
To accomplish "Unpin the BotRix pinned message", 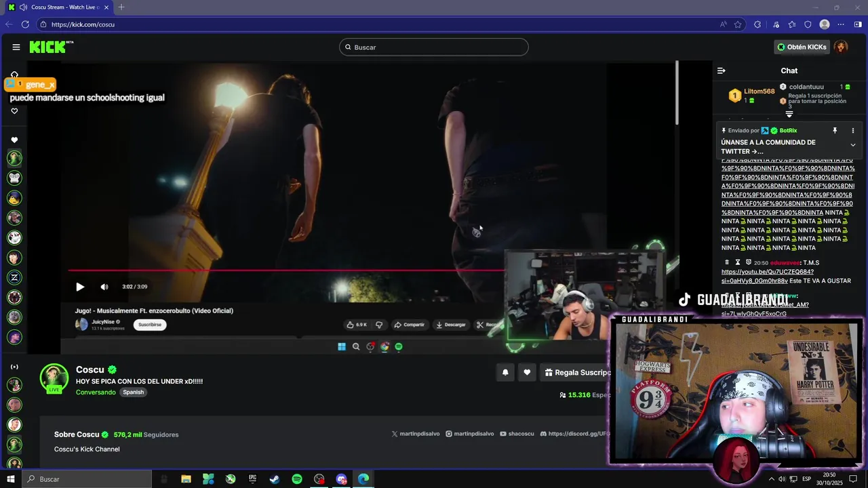I will click(835, 131).
